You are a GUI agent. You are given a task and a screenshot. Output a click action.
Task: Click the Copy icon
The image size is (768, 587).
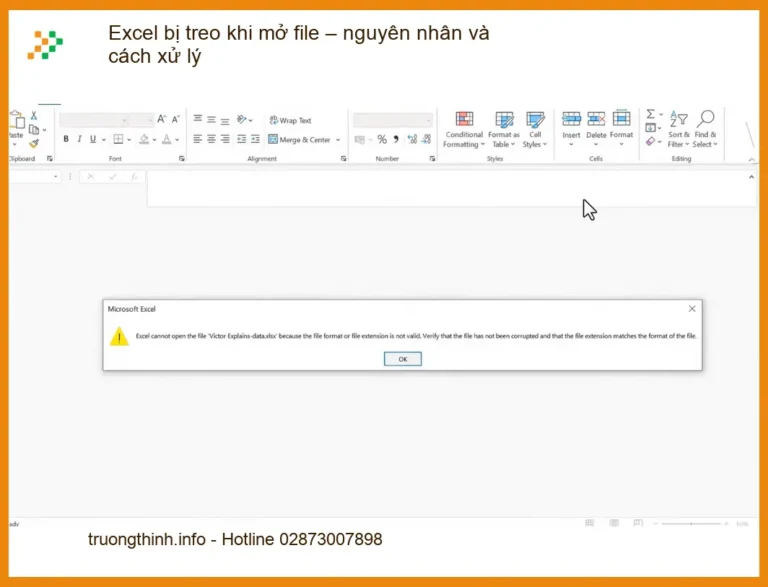point(34,130)
